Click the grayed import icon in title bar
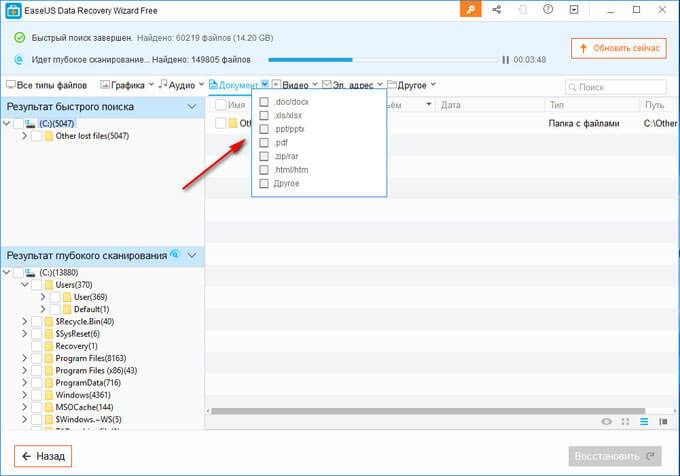The image size is (680, 476). point(523,9)
